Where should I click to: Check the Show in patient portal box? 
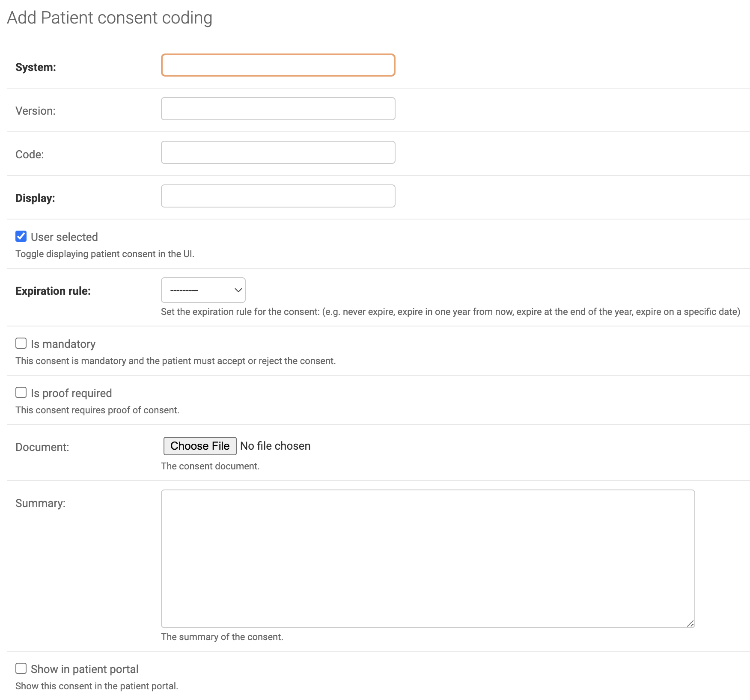point(21,668)
